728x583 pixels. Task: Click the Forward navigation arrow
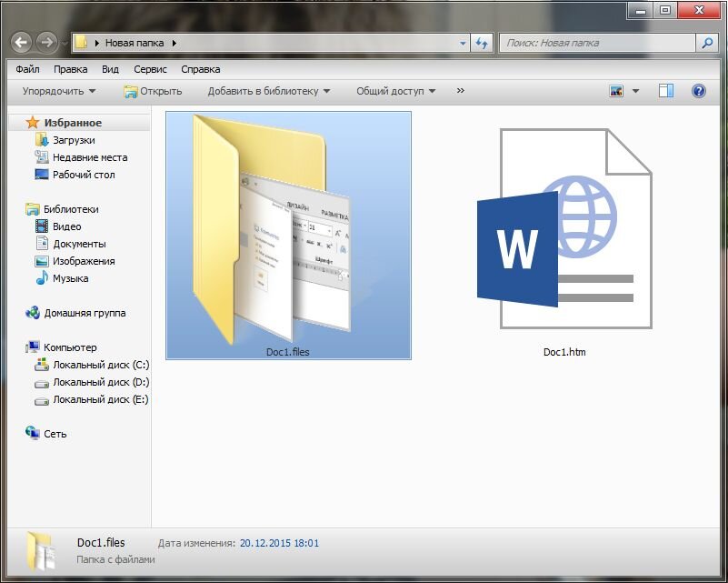point(46,43)
